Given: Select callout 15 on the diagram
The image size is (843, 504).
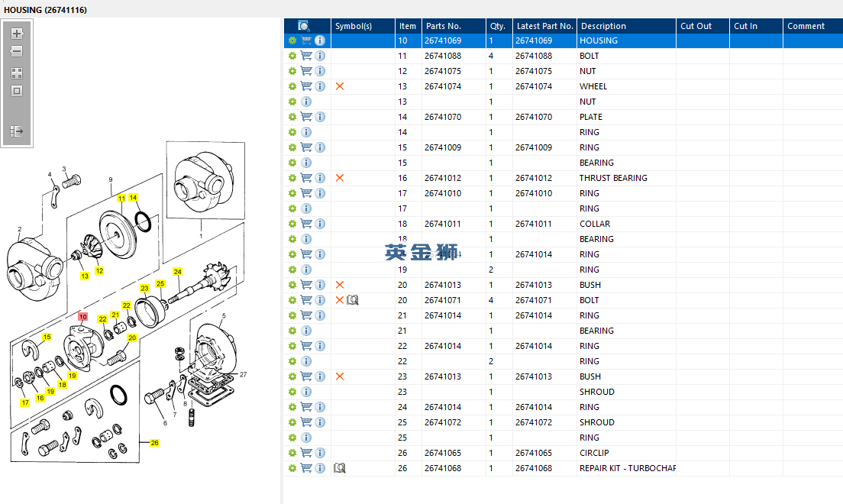Looking at the screenshot, I should click(x=47, y=337).
